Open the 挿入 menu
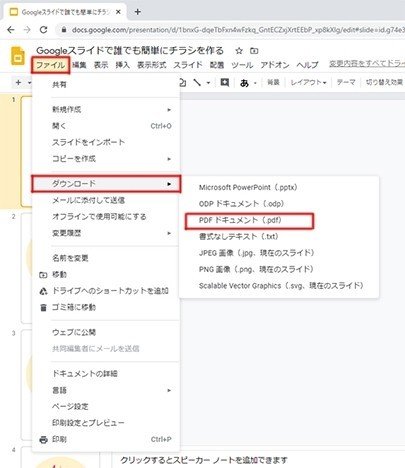The height and width of the screenshot is (468, 405). coord(122,65)
